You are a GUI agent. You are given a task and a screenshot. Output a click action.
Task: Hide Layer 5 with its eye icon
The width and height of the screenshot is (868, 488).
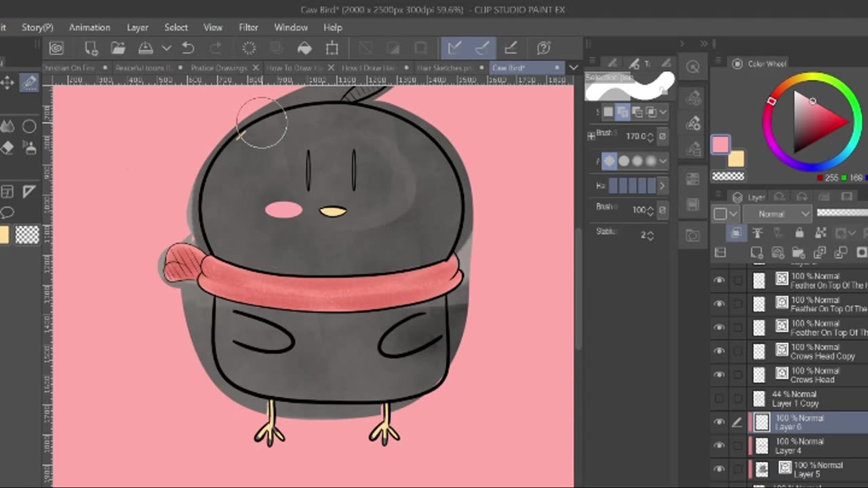719,469
